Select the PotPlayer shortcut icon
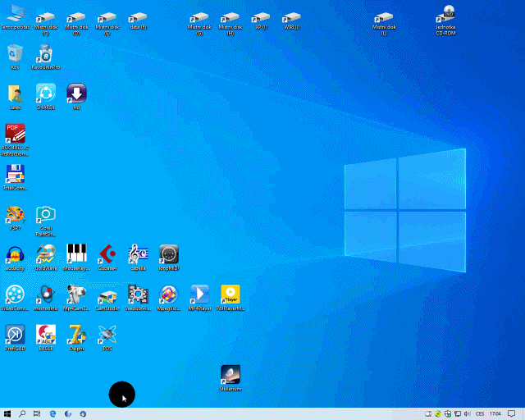The image size is (525, 420). pyautogui.click(x=231, y=298)
